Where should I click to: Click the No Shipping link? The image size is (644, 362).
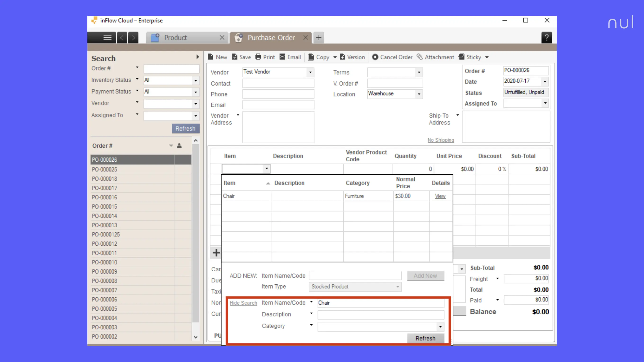(441, 140)
